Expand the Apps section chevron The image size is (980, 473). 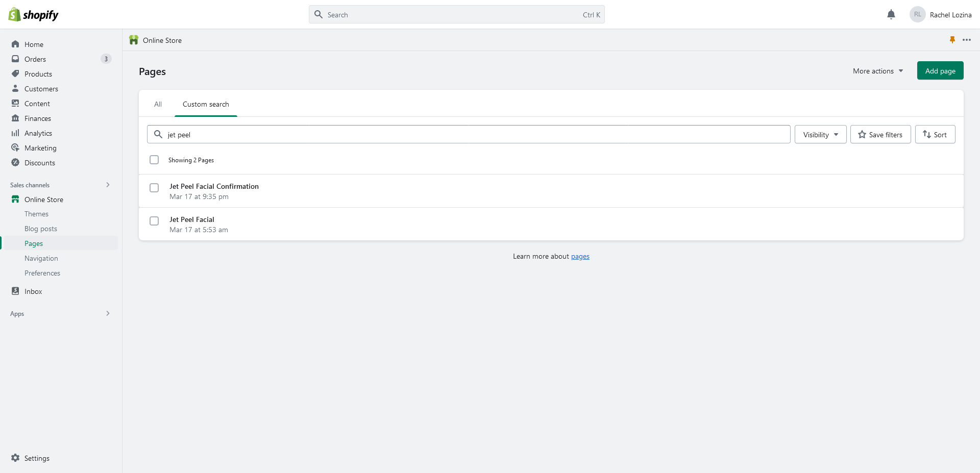(108, 313)
